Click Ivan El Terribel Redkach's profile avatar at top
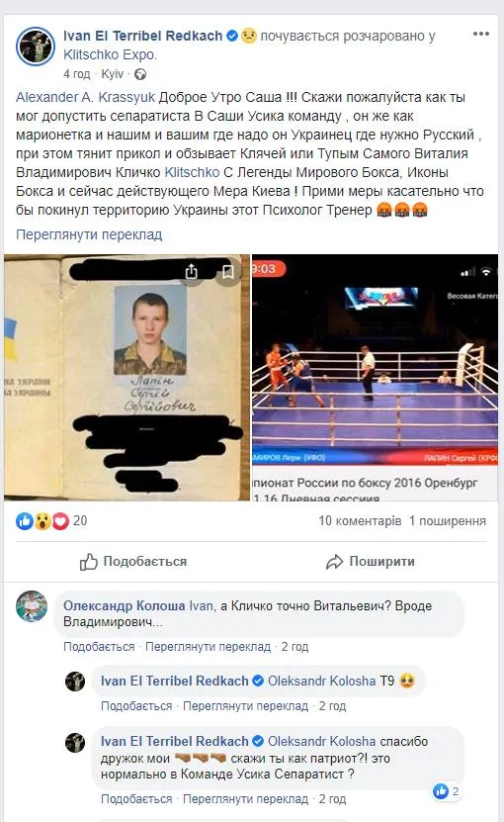Screen dimensions: 504x822 pyautogui.click(x=36, y=46)
